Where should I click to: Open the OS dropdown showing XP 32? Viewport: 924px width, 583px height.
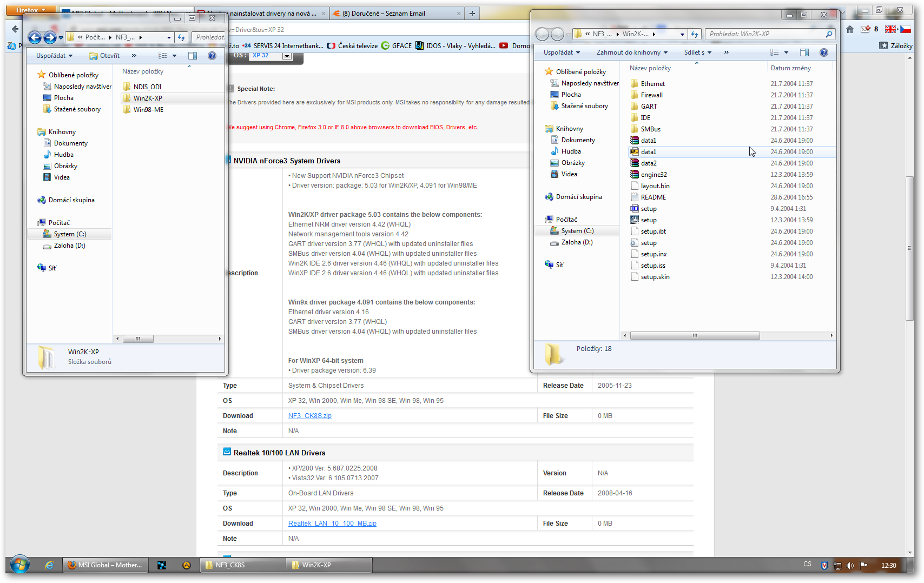click(x=270, y=56)
